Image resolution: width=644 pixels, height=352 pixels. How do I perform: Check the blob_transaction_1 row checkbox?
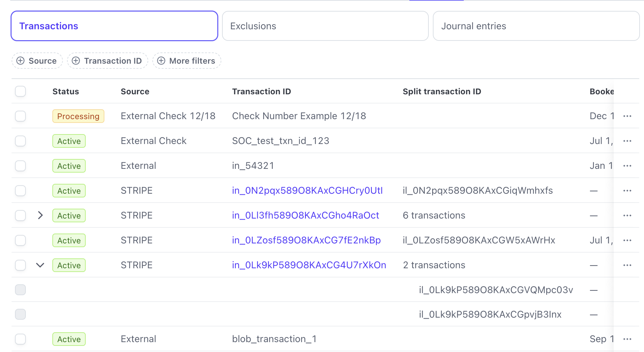pos(20,339)
